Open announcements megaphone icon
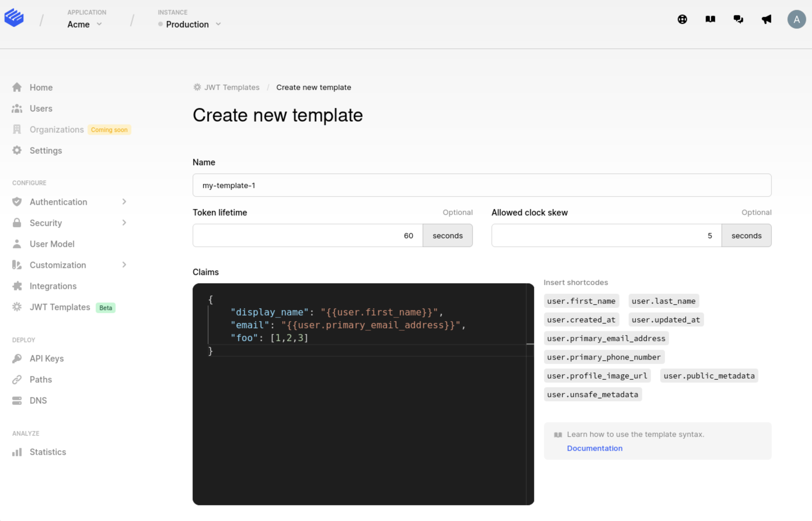Screen dimensions: 812x521 766,19
